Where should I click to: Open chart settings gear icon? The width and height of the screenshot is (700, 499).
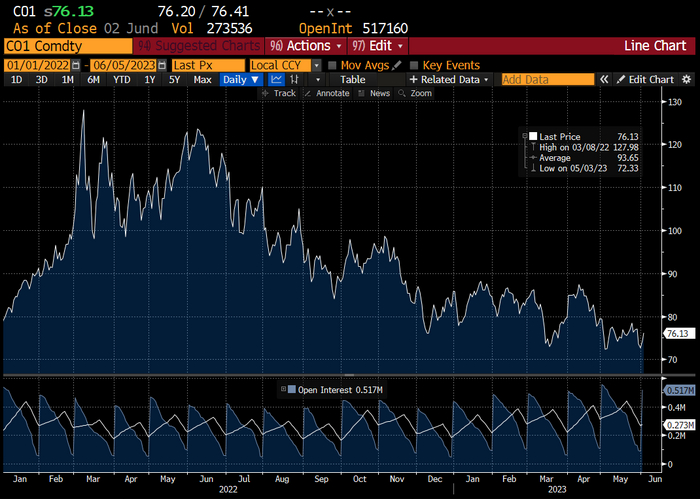(x=687, y=79)
